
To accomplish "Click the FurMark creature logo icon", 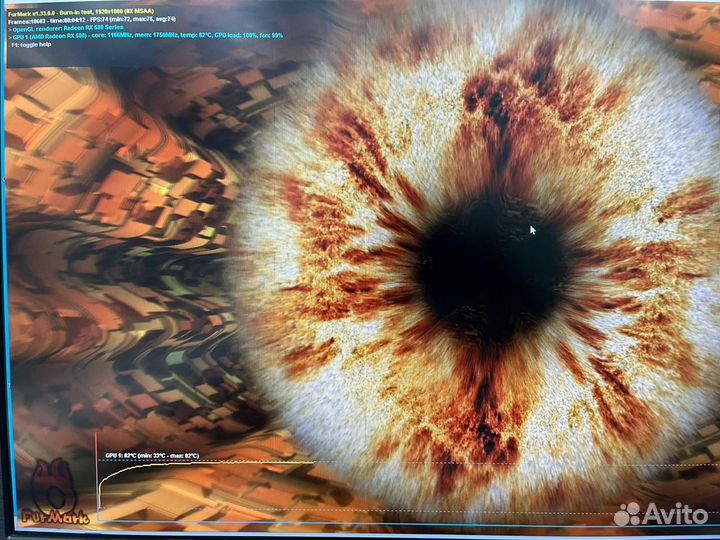I will coord(54,485).
